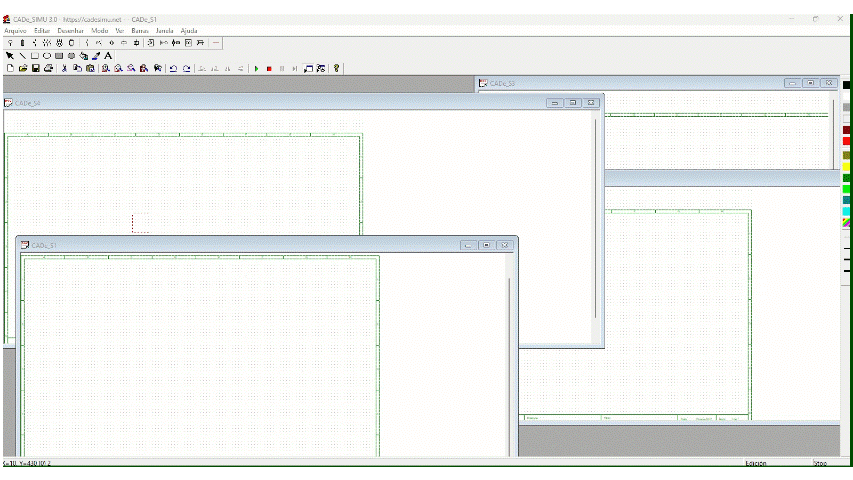853x480 pixels.
Task: Open the Editar menu
Action: (42, 31)
